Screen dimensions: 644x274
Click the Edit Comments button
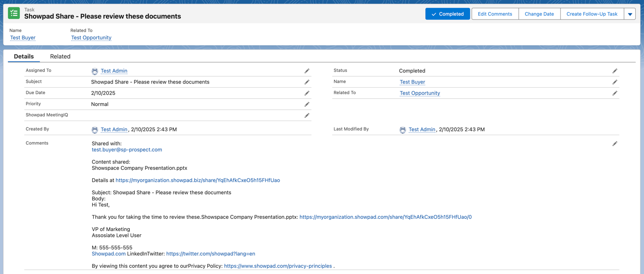(x=495, y=14)
